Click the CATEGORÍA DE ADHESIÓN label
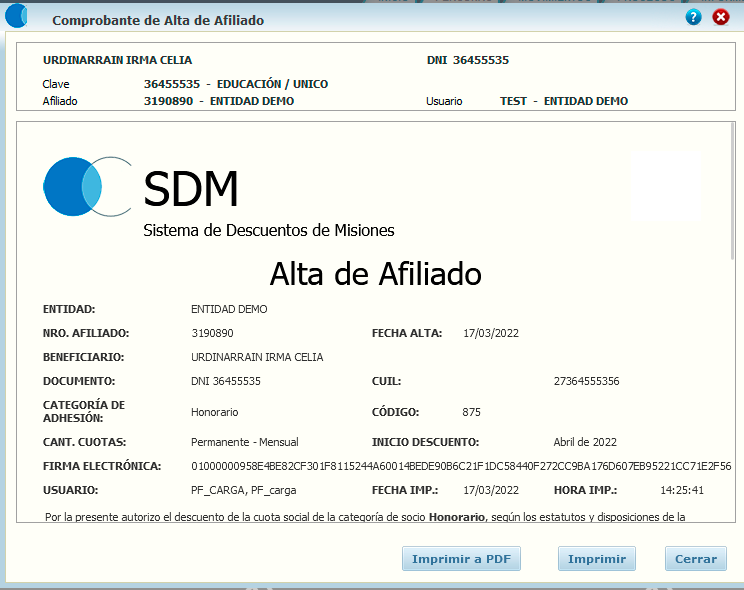 [84, 412]
